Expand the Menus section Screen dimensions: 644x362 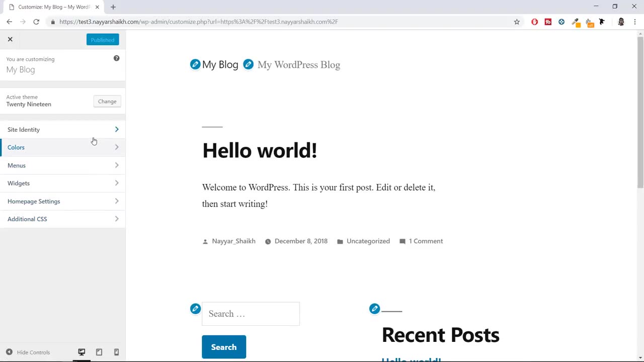[63, 165]
